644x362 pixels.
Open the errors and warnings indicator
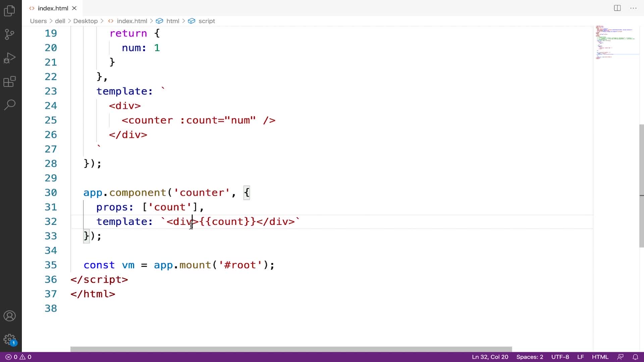point(18,357)
